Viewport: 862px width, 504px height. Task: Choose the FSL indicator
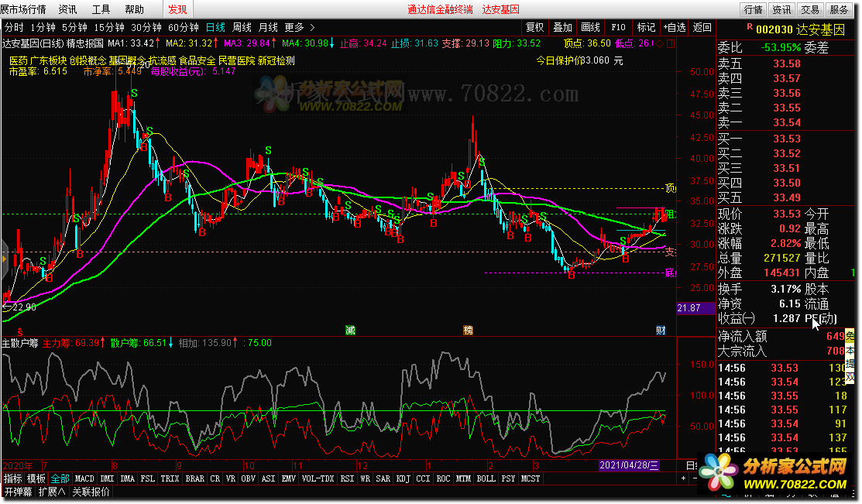click(147, 478)
